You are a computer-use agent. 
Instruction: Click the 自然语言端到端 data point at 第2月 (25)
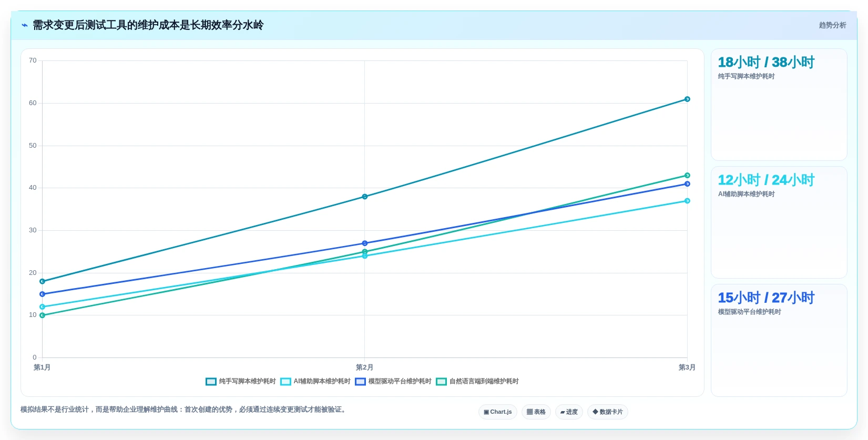[x=365, y=252]
